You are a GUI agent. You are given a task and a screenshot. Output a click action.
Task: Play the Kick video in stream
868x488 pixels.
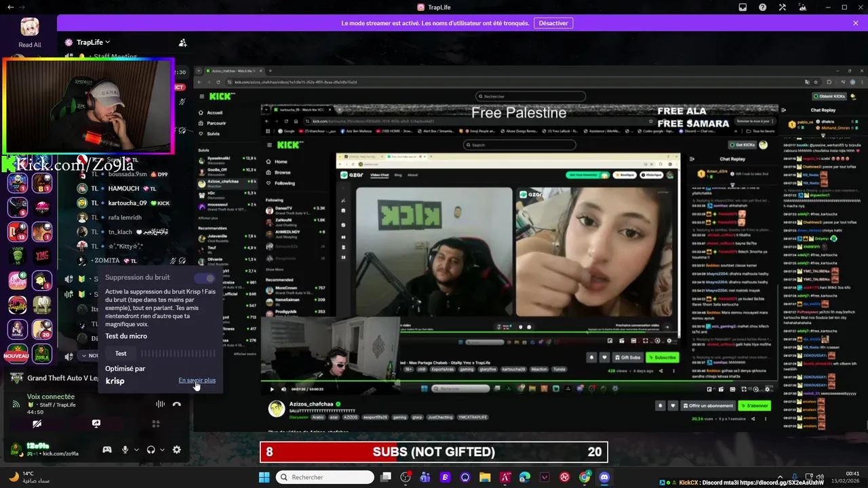coord(272,389)
